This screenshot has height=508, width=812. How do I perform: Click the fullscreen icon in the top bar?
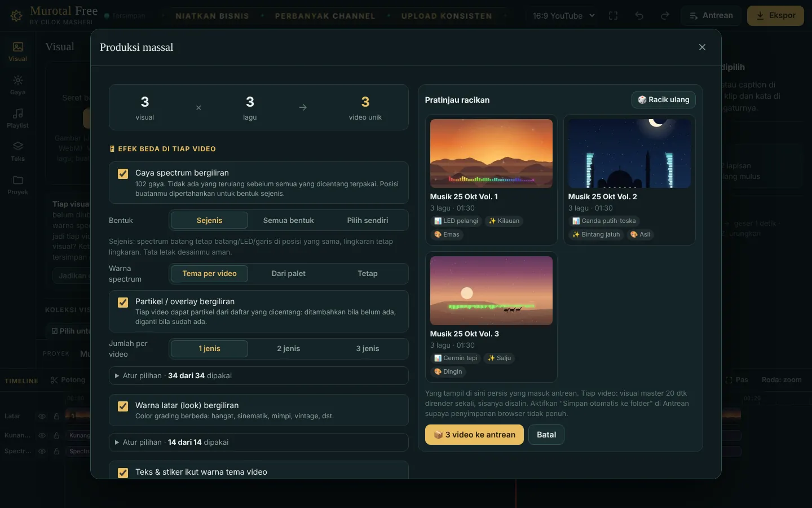tap(613, 16)
